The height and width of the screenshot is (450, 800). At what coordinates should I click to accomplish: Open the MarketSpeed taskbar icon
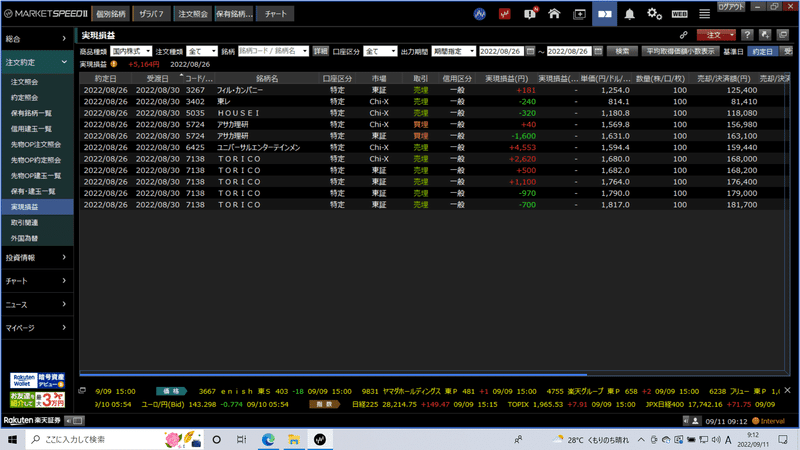(319, 439)
